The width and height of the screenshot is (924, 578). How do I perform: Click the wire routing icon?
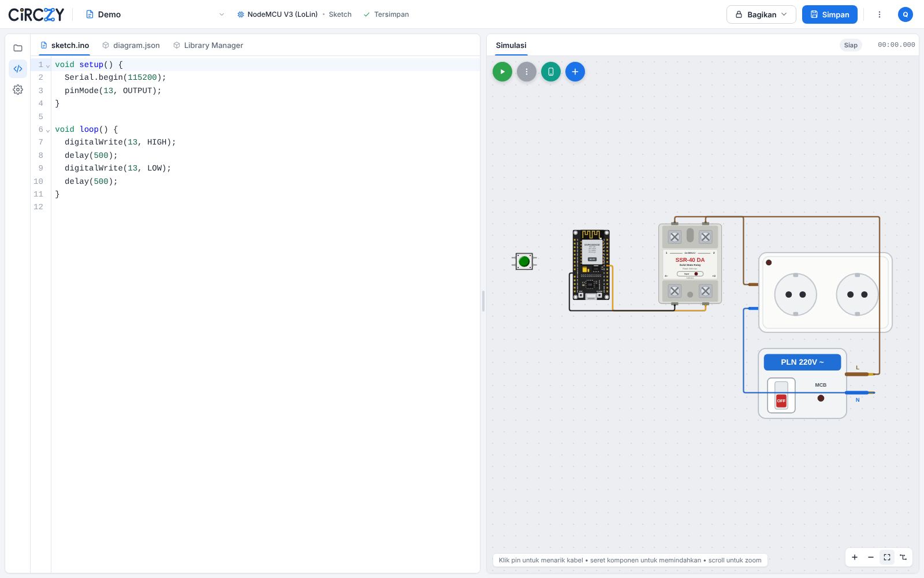[x=903, y=557]
